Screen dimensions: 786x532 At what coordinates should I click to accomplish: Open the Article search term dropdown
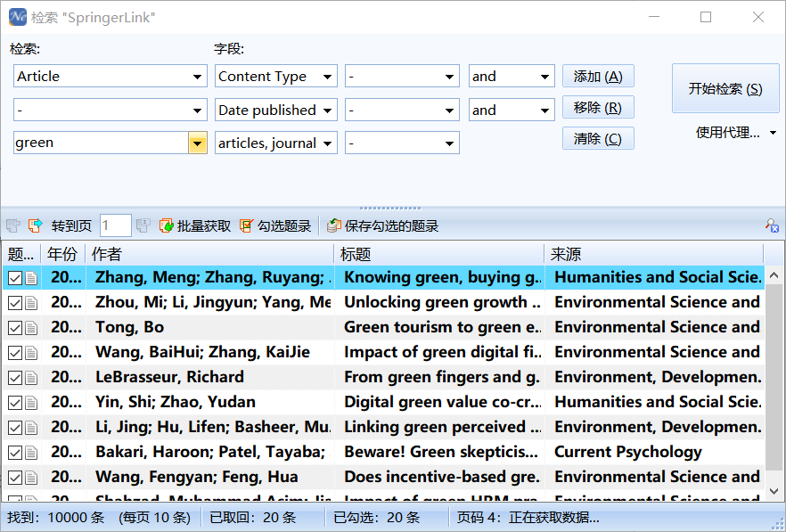[197, 77]
